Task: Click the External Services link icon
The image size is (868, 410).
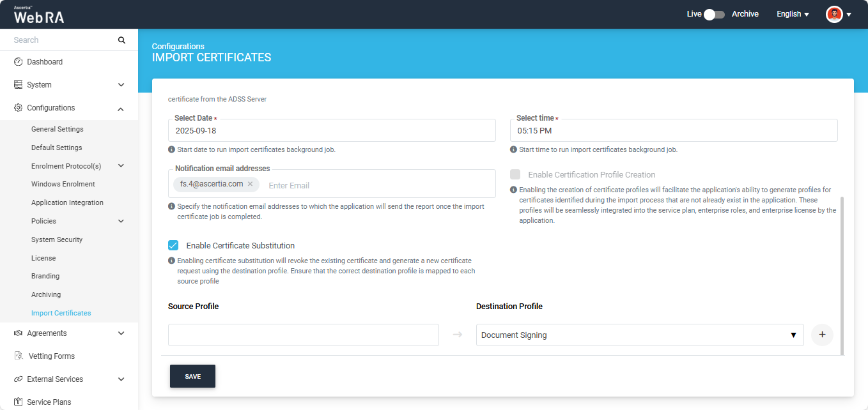Action: [x=18, y=379]
